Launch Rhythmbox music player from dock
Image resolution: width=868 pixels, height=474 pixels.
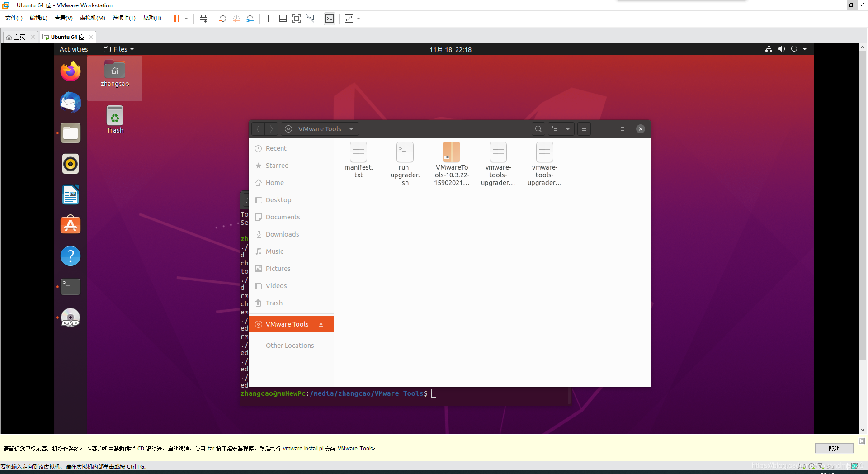tap(71, 164)
